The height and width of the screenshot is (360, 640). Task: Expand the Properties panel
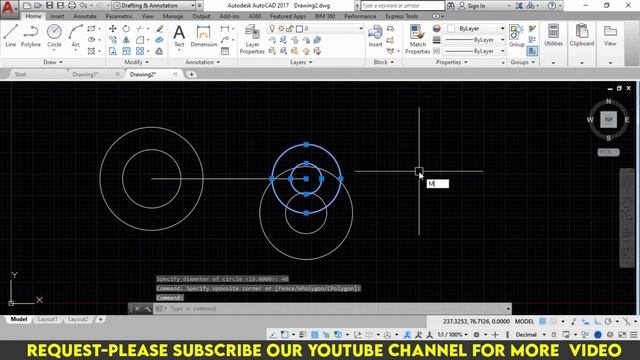pos(451,62)
